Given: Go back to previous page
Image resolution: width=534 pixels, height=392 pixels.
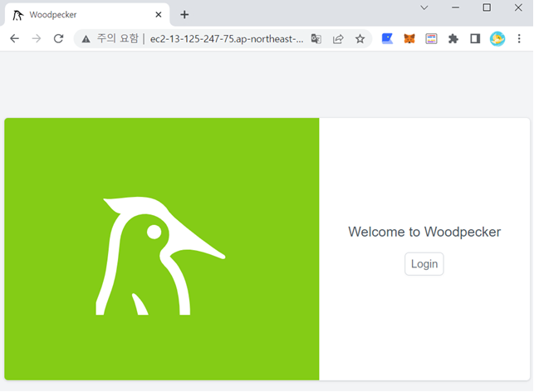Looking at the screenshot, I should 14,39.
